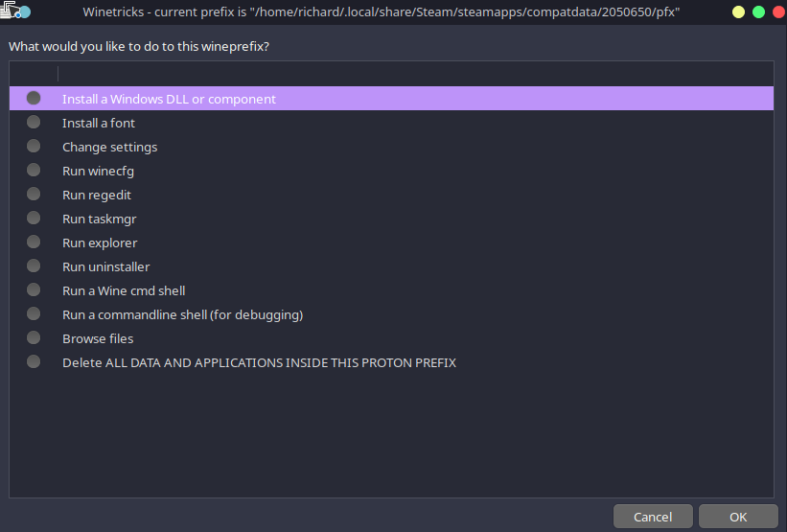787x532 pixels.
Task: Pick the Run regedit radio button
Action: click(x=34, y=195)
